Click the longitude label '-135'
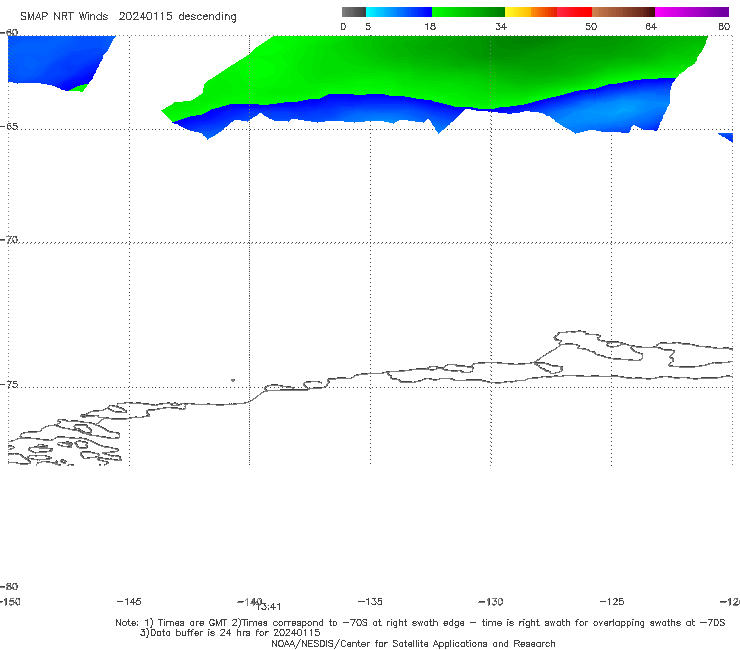 370,602
